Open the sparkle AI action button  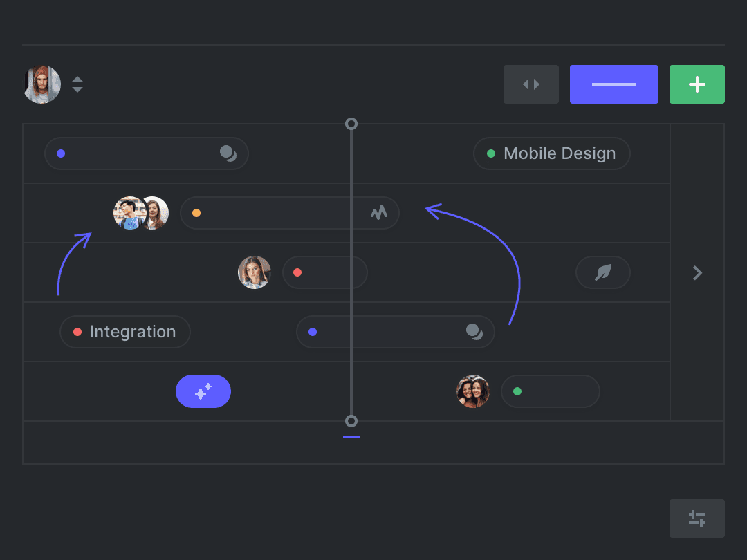click(203, 391)
